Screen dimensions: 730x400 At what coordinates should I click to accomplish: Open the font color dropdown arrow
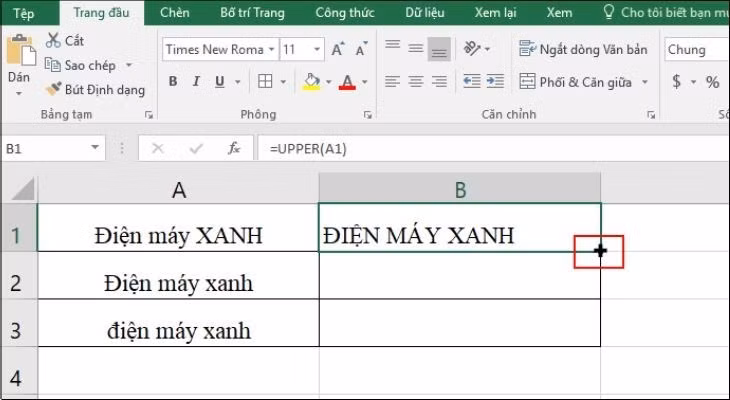[x=365, y=82]
